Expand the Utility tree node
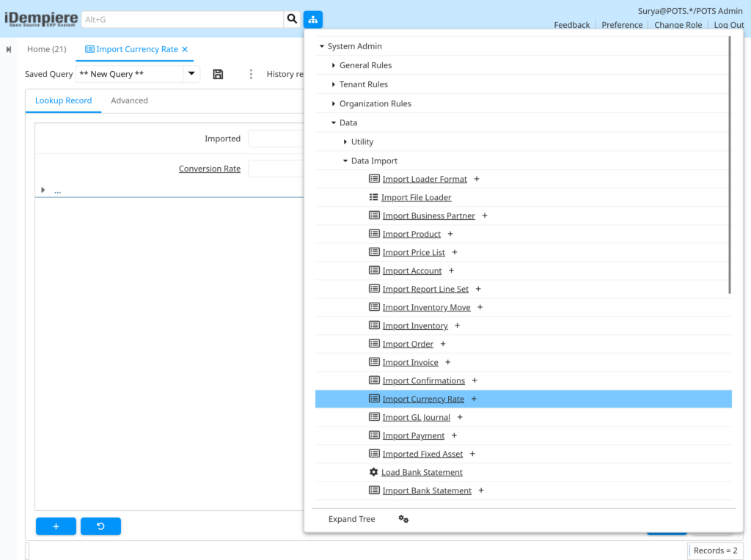The height and width of the screenshot is (560, 751). (x=345, y=141)
